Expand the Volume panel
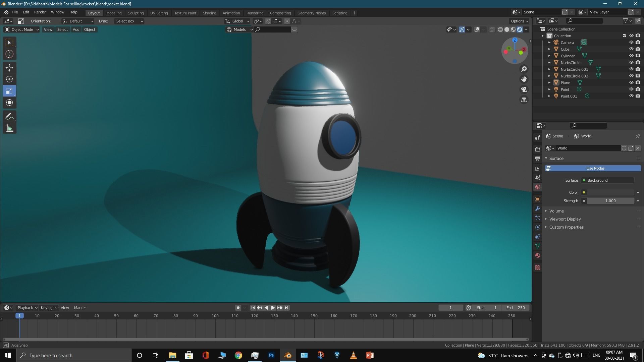Screen dimensions: 644x362 (x=556, y=211)
